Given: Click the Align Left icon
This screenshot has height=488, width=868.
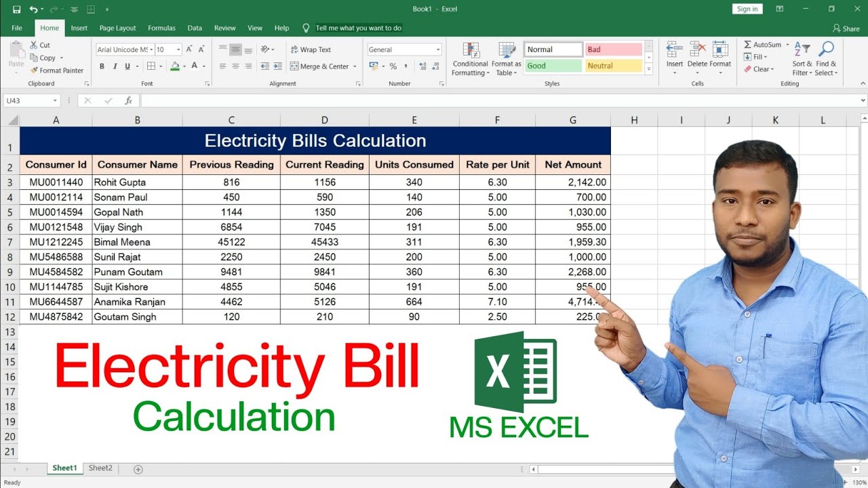Looking at the screenshot, I should click(223, 66).
